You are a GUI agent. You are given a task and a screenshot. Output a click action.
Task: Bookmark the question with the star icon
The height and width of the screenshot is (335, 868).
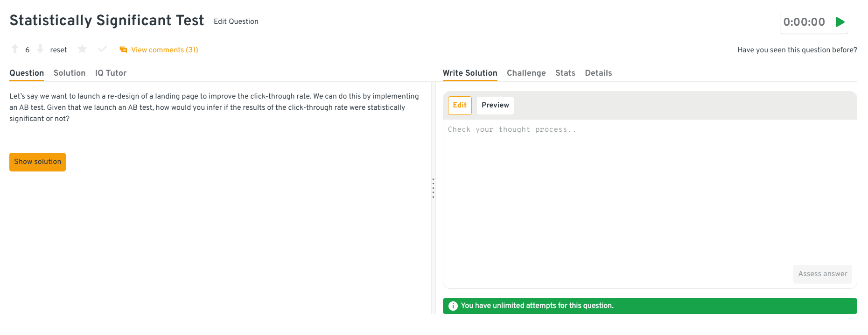[x=82, y=49]
